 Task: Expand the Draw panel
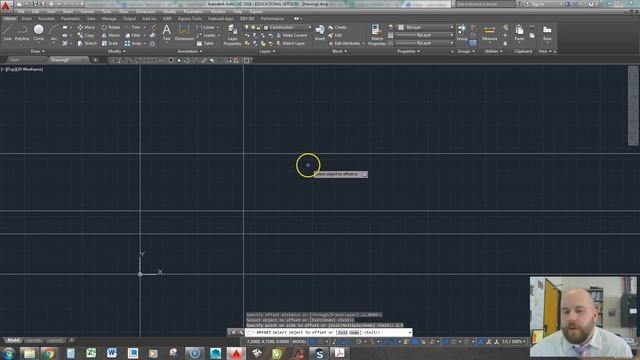(38, 51)
